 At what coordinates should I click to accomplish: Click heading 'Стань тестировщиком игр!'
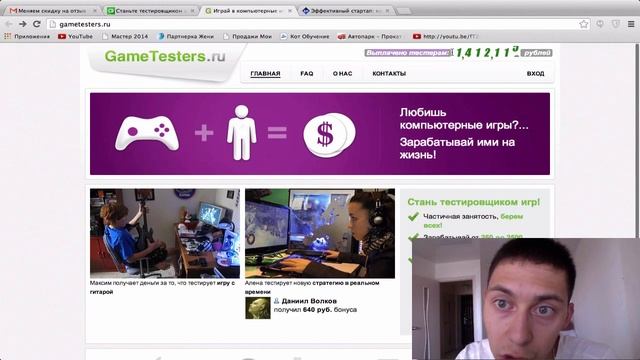point(473,202)
